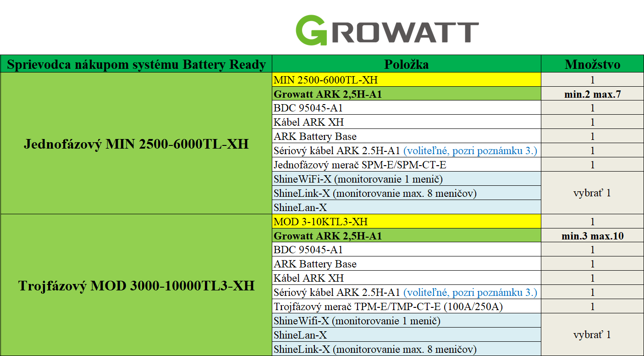This screenshot has height=356, width=644.
Task: Select 'Kábel ARK XH' in Jednofázový section
Action: [407, 122]
